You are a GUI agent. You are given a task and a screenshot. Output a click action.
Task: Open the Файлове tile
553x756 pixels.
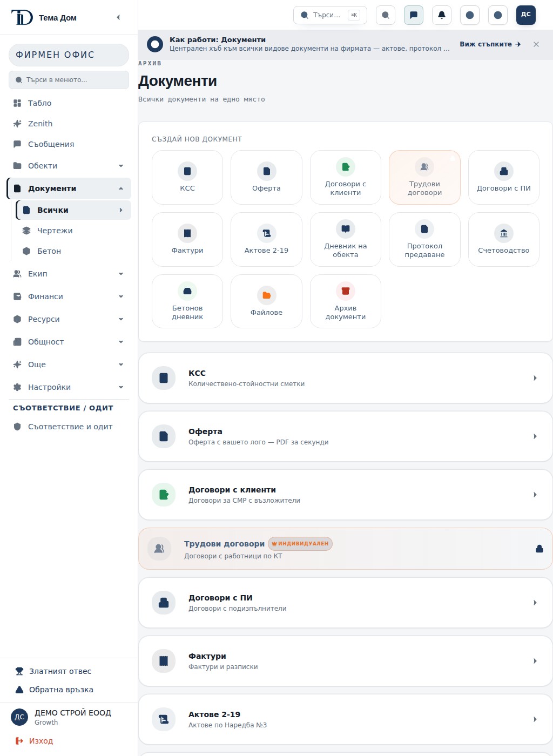pyautogui.click(x=266, y=301)
